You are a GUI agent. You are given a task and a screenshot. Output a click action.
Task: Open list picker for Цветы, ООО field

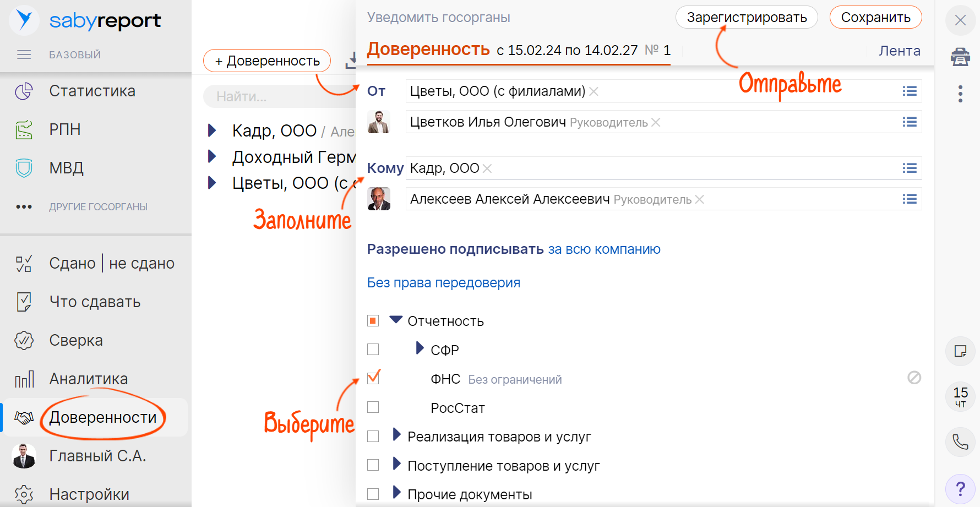click(910, 91)
